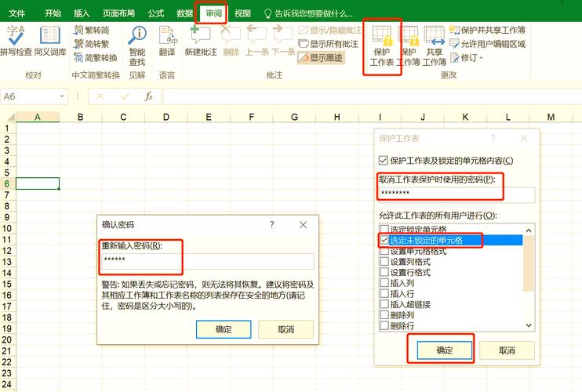Switch to the 审阅 (Review) tab
The width and height of the screenshot is (582, 392).
(213, 14)
